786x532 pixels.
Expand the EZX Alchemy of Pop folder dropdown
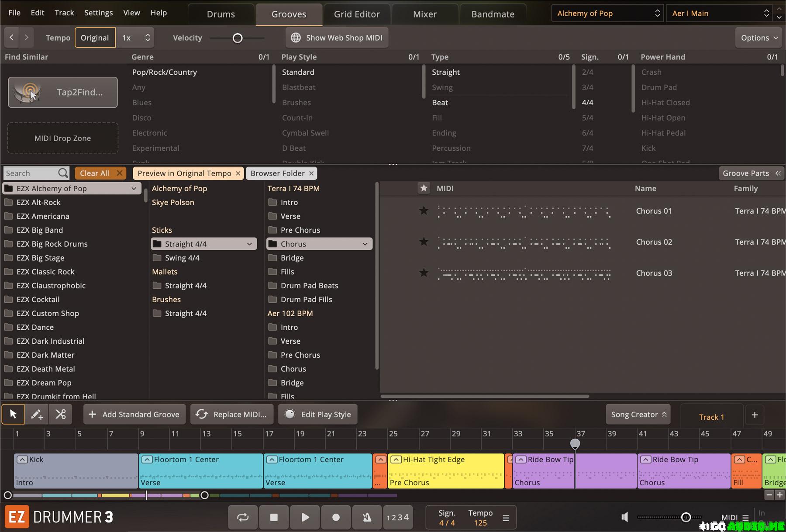134,188
